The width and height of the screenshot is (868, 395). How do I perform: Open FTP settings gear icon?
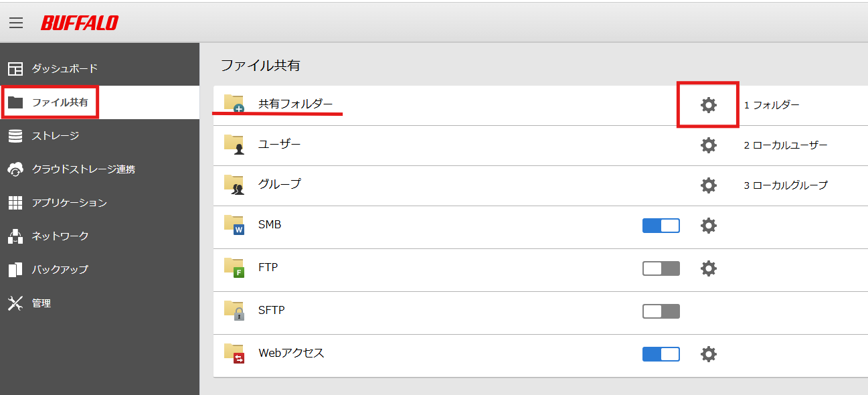708,268
